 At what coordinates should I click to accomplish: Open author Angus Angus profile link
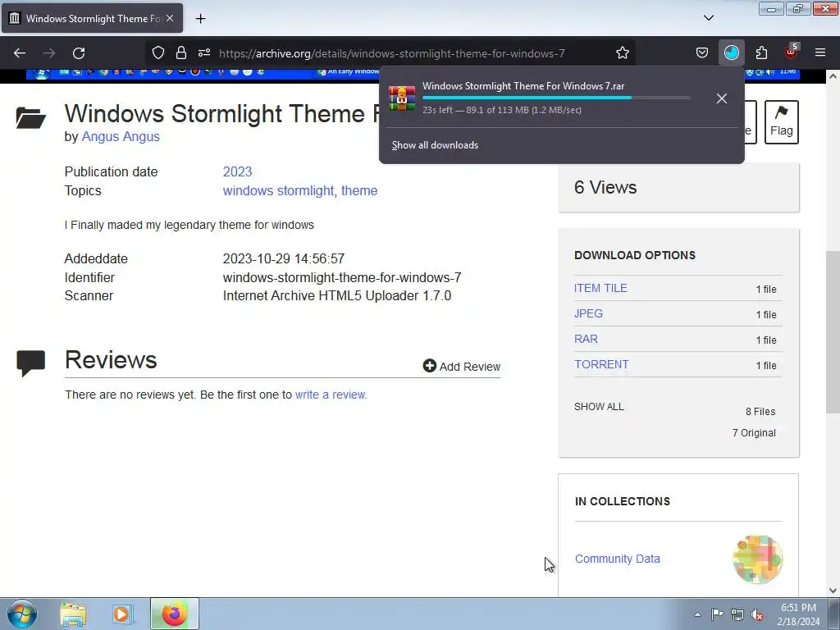pos(121,137)
